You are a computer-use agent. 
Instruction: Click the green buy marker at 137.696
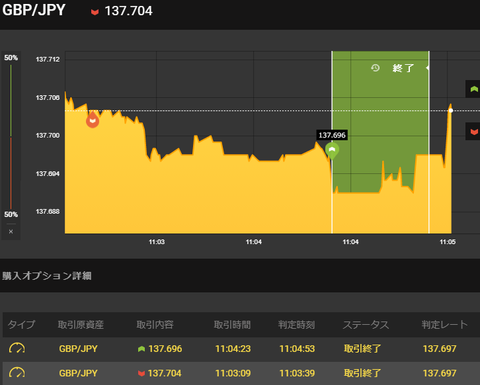click(x=332, y=150)
